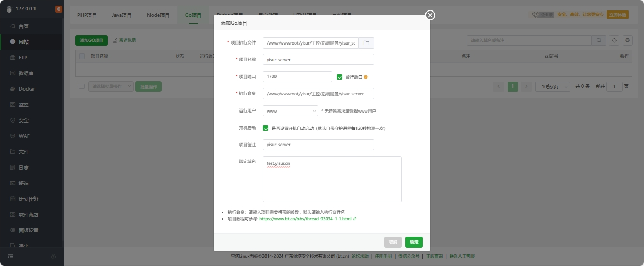Image resolution: width=644 pixels, height=266 pixels.
Task: Click page number 1 in pagination
Action: coord(513,86)
